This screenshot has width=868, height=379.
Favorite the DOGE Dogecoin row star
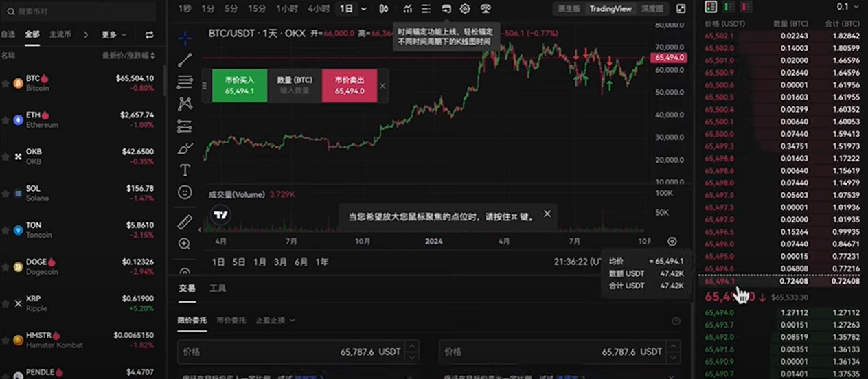(6, 266)
